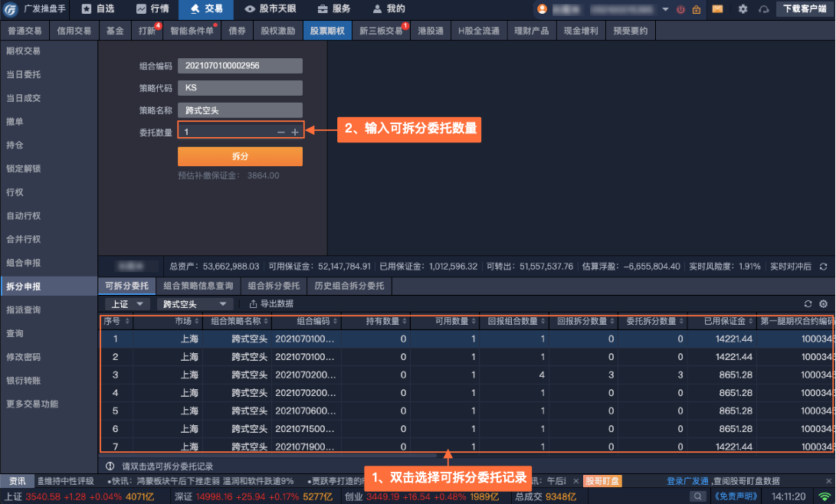The height and width of the screenshot is (504, 836).
Task: Refresh the account funds summary bar
Action: pyautogui.click(x=823, y=267)
